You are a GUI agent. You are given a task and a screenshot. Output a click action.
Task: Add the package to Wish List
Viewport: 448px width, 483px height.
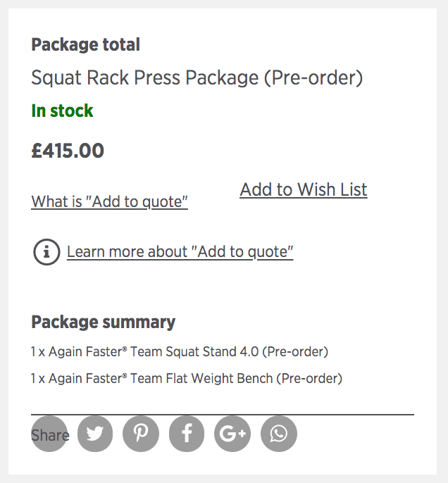click(x=304, y=189)
